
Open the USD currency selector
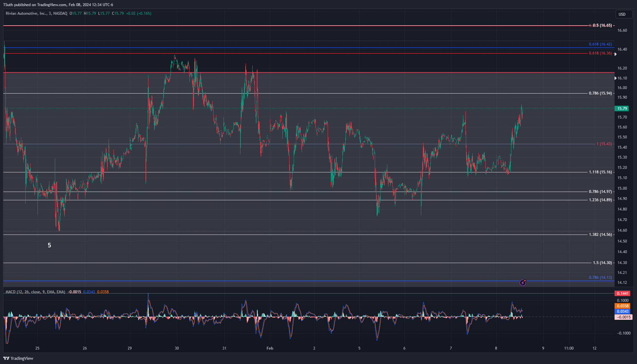pos(624,14)
